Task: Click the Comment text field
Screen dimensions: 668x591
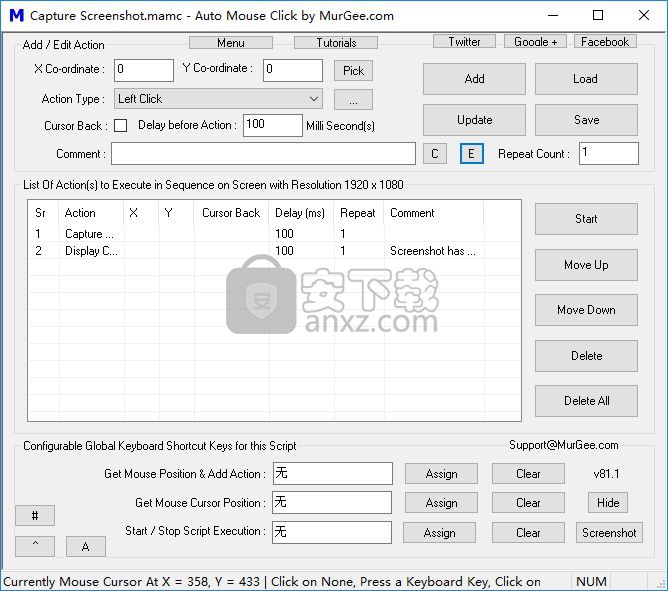Action: (x=263, y=153)
